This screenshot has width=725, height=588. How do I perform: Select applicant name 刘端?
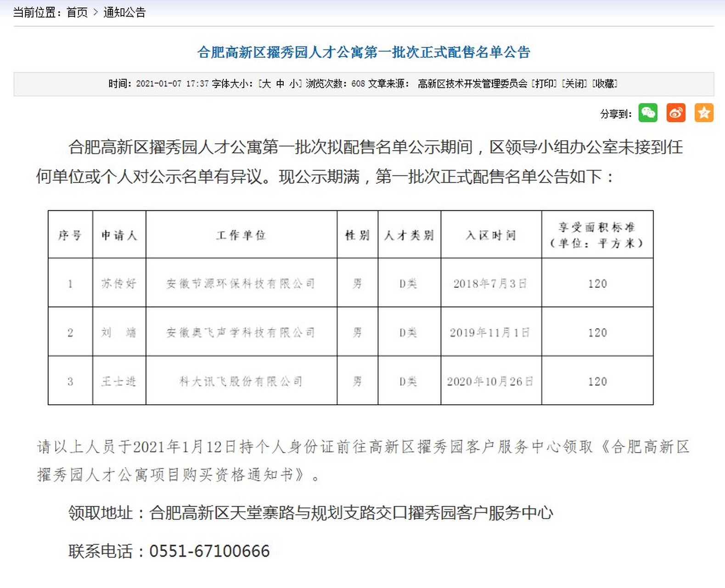point(119,332)
